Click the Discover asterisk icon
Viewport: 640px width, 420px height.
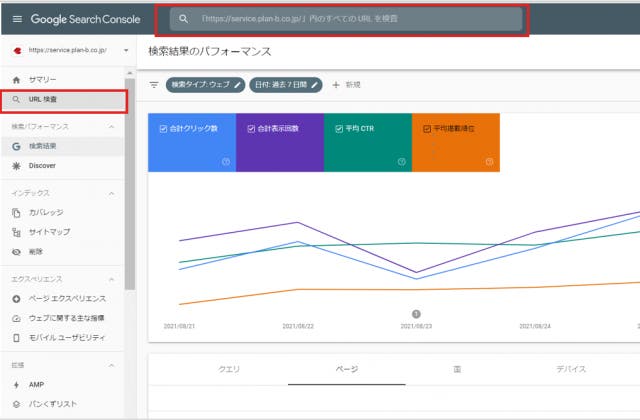point(16,166)
